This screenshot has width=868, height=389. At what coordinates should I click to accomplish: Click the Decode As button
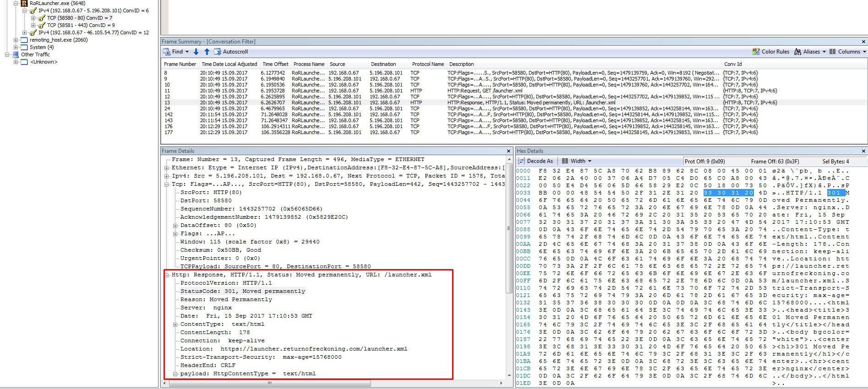535,161
